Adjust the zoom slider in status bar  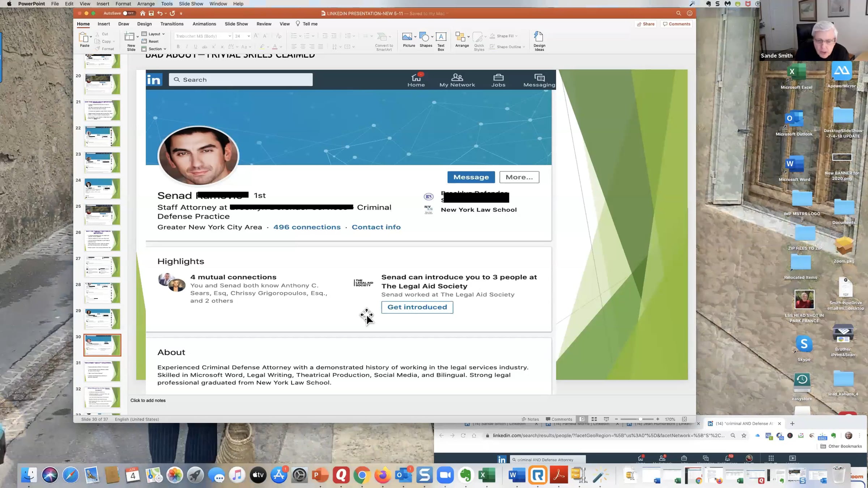640,419
